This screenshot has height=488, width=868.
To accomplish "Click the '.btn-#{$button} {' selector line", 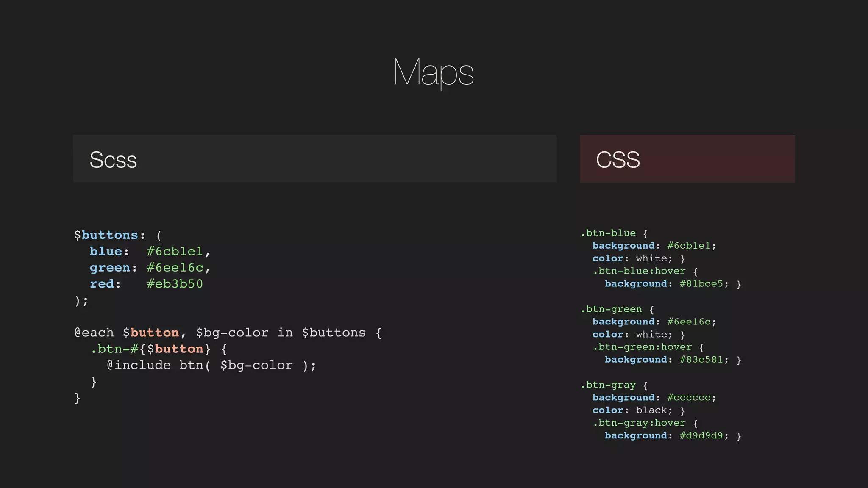I will click(159, 349).
